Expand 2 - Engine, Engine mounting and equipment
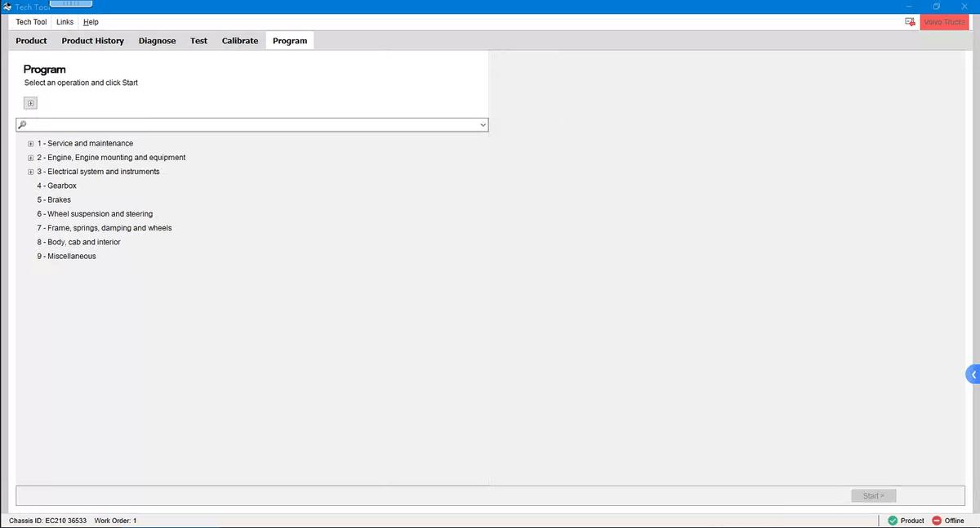This screenshot has width=980, height=528. point(30,158)
